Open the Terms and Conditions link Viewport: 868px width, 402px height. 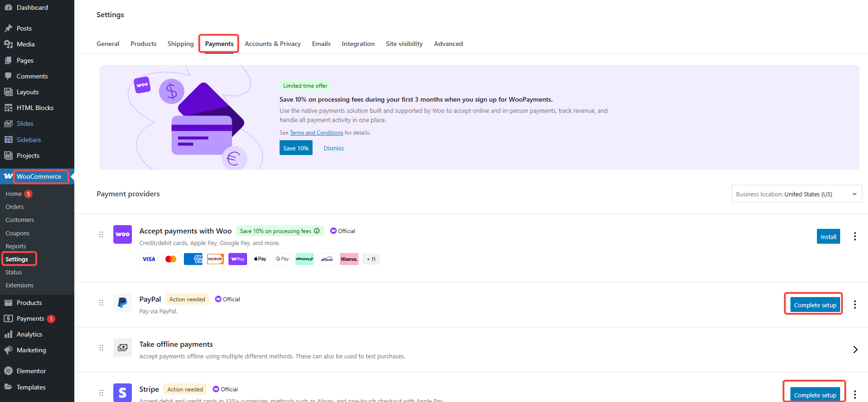(x=316, y=133)
